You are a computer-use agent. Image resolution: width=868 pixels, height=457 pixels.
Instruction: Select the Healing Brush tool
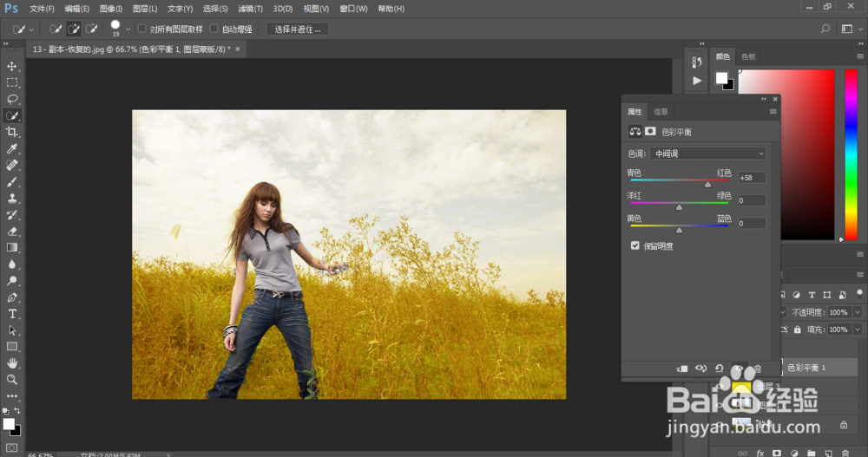11,165
